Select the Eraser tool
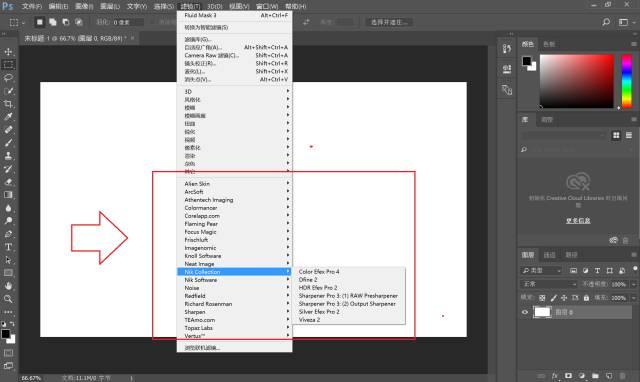The image size is (640, 382). [8, 182]
